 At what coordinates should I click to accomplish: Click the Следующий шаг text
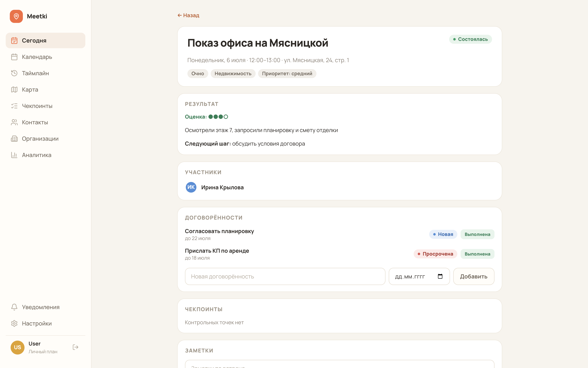tap(245, 144)
